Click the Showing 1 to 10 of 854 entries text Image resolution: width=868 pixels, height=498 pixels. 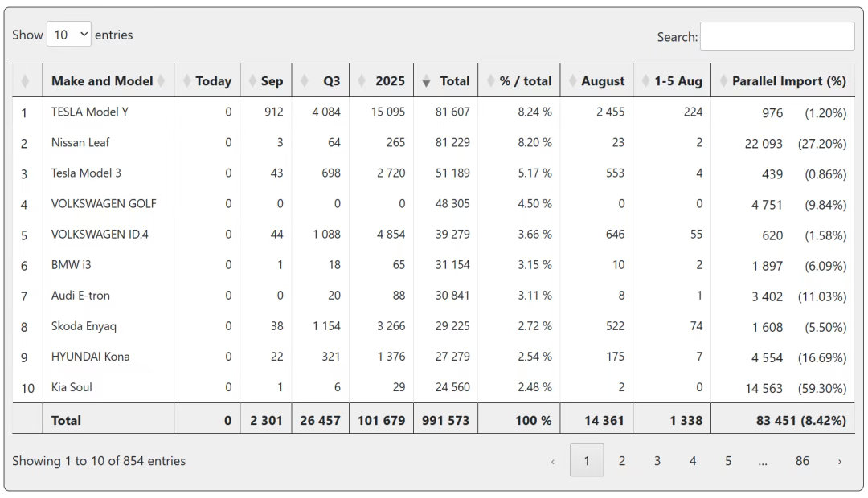click(99, 461)
